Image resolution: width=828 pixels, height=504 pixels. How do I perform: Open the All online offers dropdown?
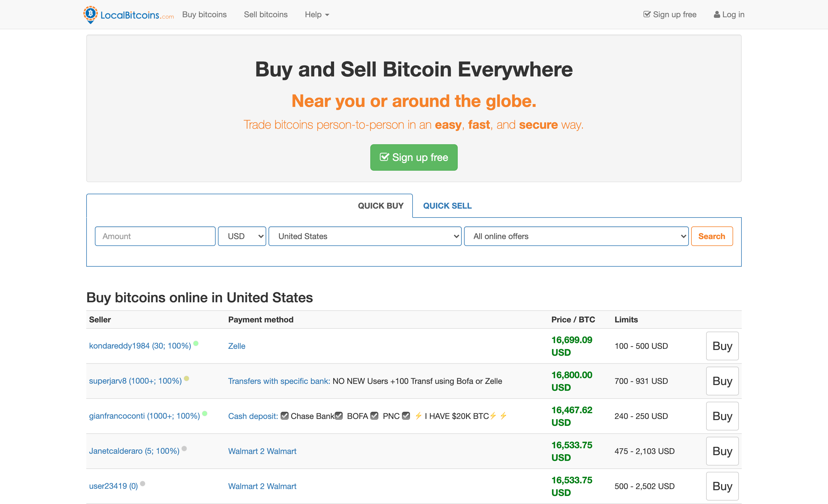point(576,236)
